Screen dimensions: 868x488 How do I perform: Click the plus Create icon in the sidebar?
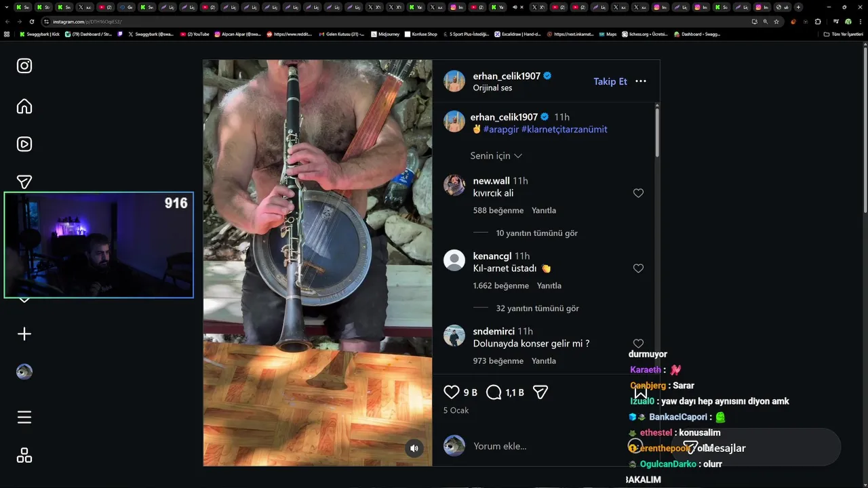(x=24, y=334)
